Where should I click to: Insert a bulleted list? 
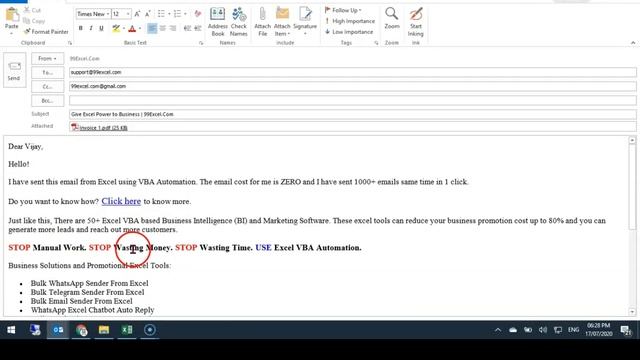point(161,14)
